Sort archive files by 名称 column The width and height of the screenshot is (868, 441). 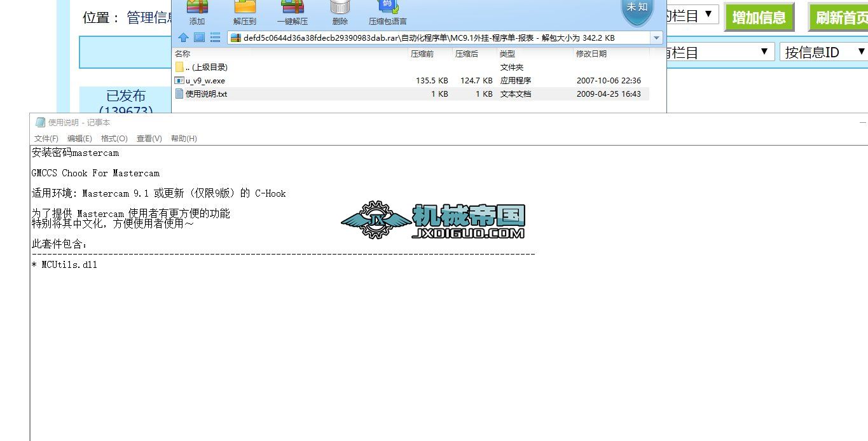point(183,54)
